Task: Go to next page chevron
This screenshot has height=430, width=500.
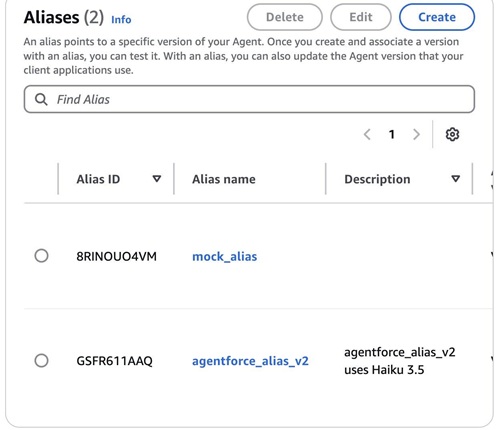Action: click(x=416, y=135)
